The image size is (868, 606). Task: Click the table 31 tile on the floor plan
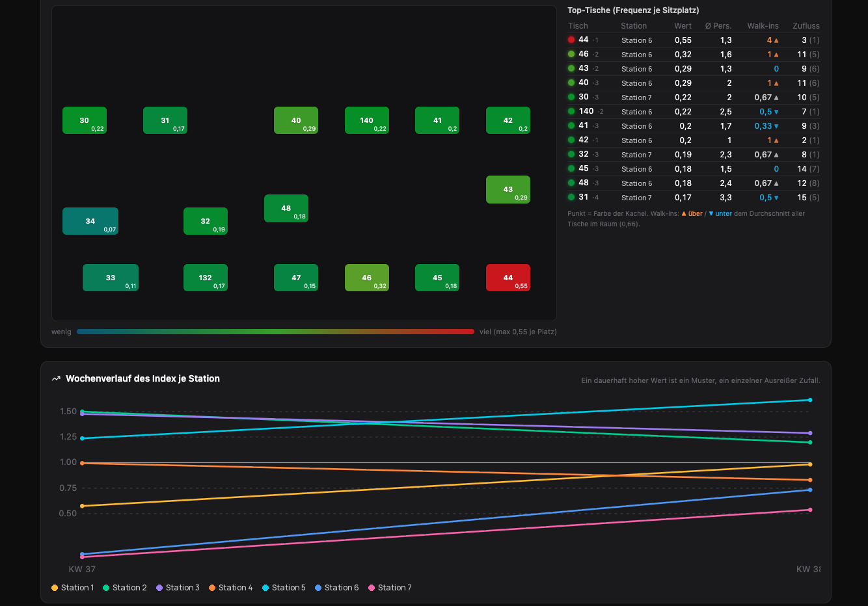pos(165,120)
